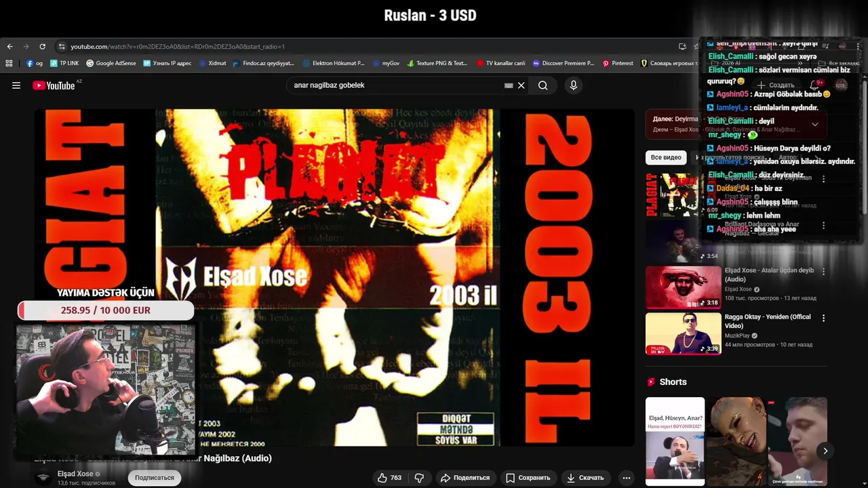Clear the search query with X
This screenshot has height=488, width=868.
coord(521,85)
